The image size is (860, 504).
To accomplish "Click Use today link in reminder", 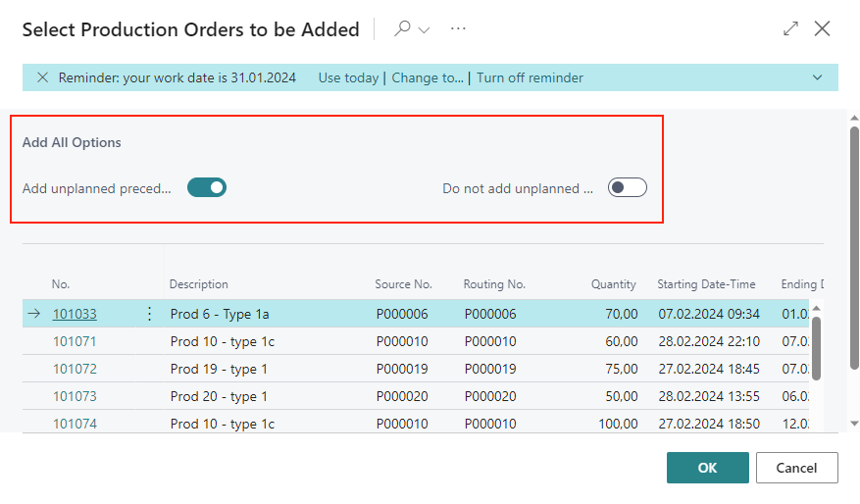I will pos(348,77).
